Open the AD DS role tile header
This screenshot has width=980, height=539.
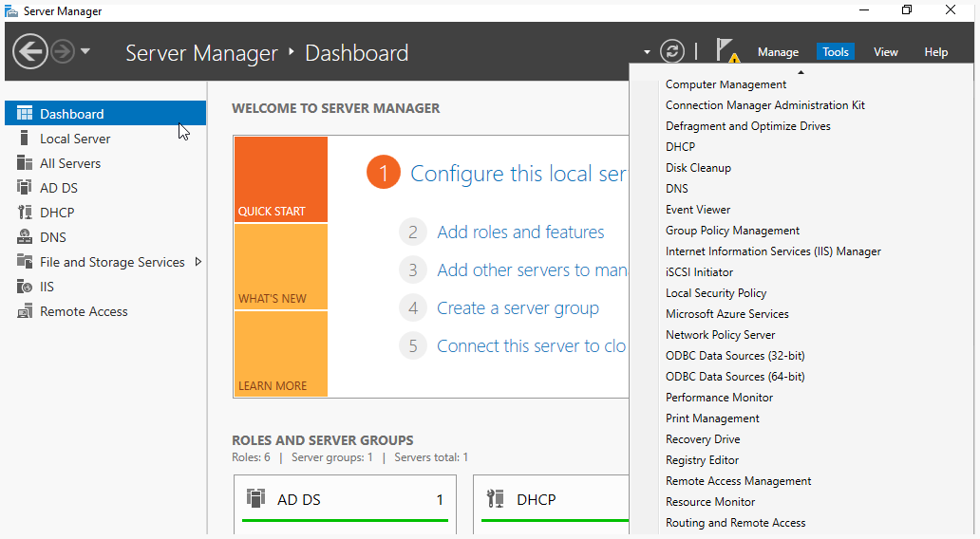pos(345,499)
